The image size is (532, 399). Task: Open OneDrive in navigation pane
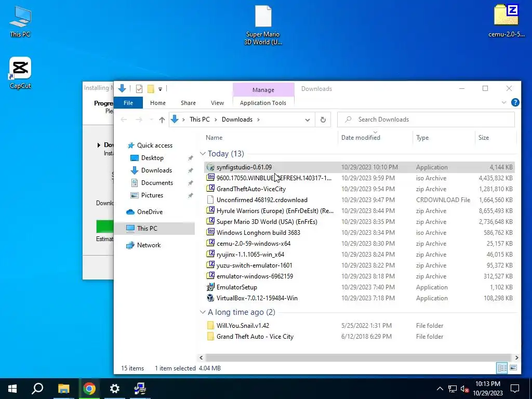point(150,212)
